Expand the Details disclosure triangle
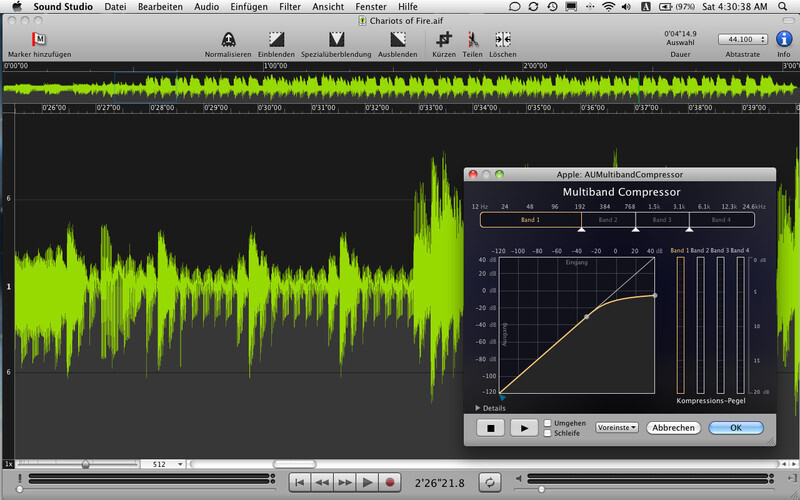Screen dimensions: 800x500 478,408
